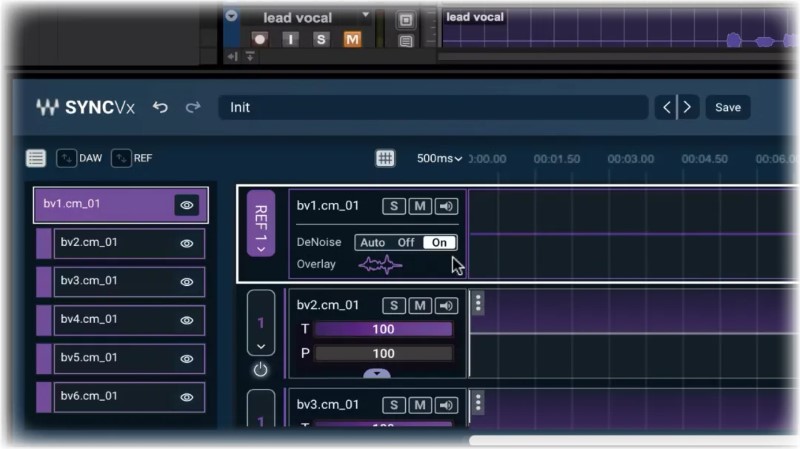The image size is (800, 449).
Task: Toggle the bv2.cm_01 power button
Action: (261, 369)
